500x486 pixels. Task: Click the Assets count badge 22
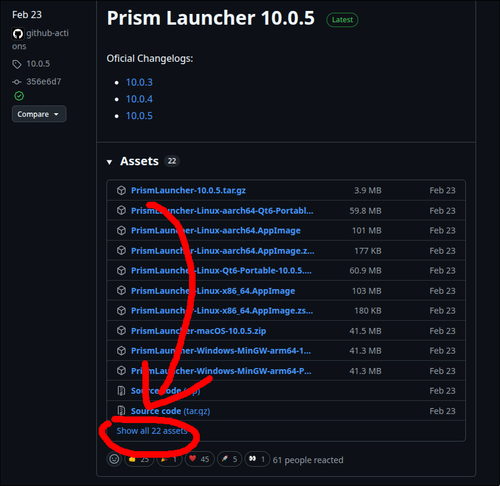[x=172, y=161]
